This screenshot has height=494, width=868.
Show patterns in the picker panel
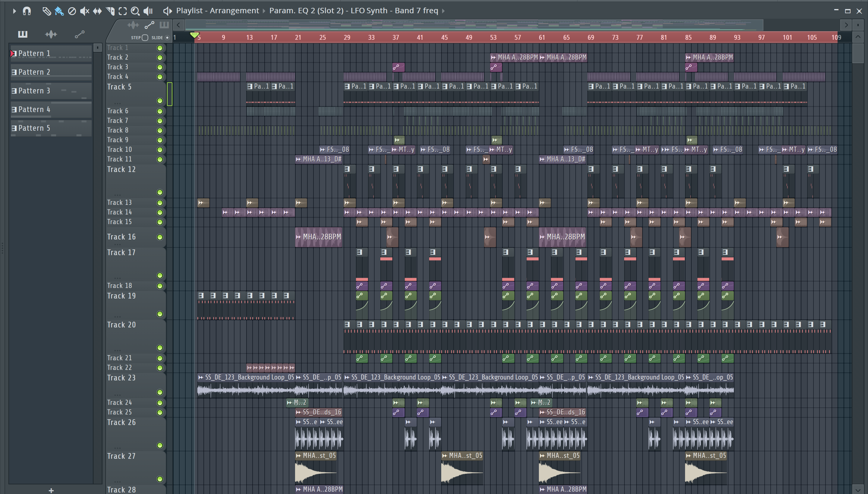(x=23, y=34)
